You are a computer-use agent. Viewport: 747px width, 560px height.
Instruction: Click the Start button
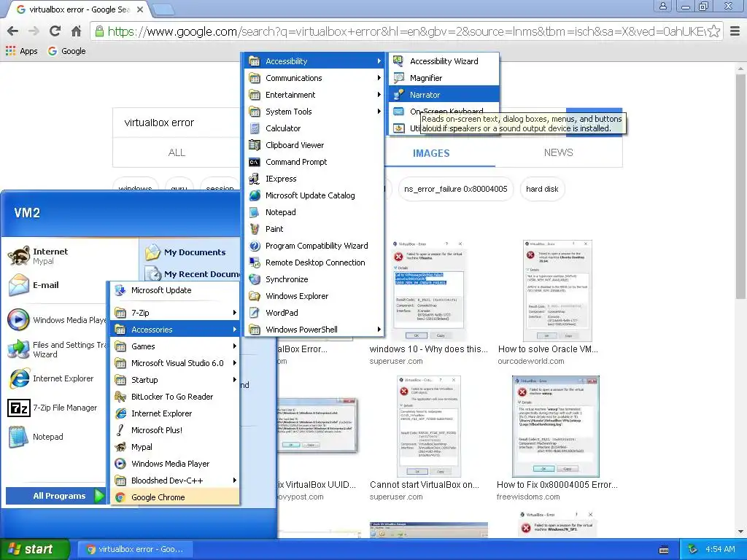(x=35, y=550)
